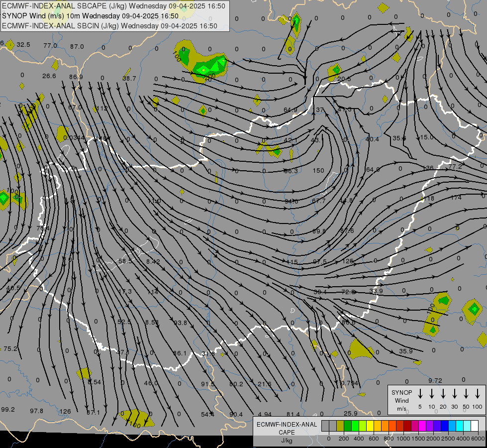487x448 pixels.
Task: Select the dark green CAPE legend swatch
Action: [348, 426]
